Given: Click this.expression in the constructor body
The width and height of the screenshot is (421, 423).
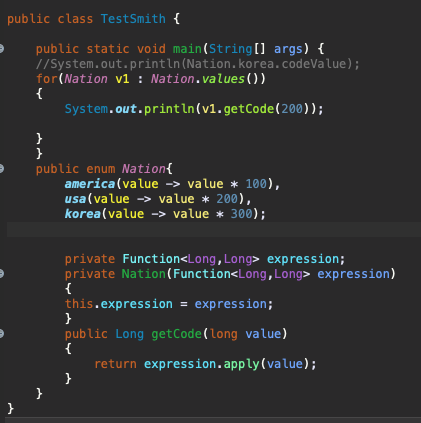Looking at the screenshot, I should coord(119,304).
